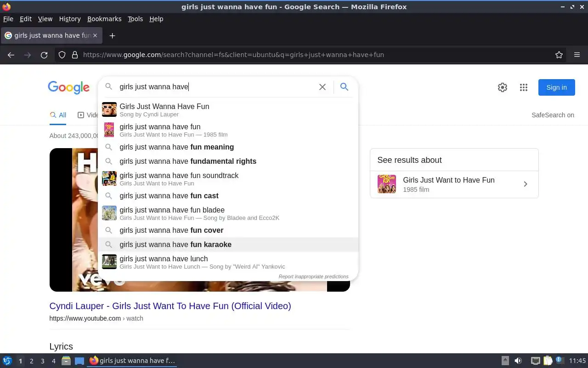The width and height of the screenshot is (588, 368).
Task: Open the Edit menu
Action: coord(26,19)
